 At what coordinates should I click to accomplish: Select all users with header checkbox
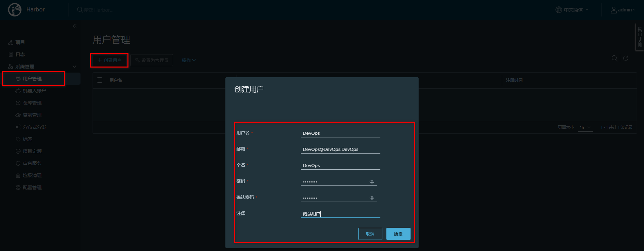tap(100, 80)
